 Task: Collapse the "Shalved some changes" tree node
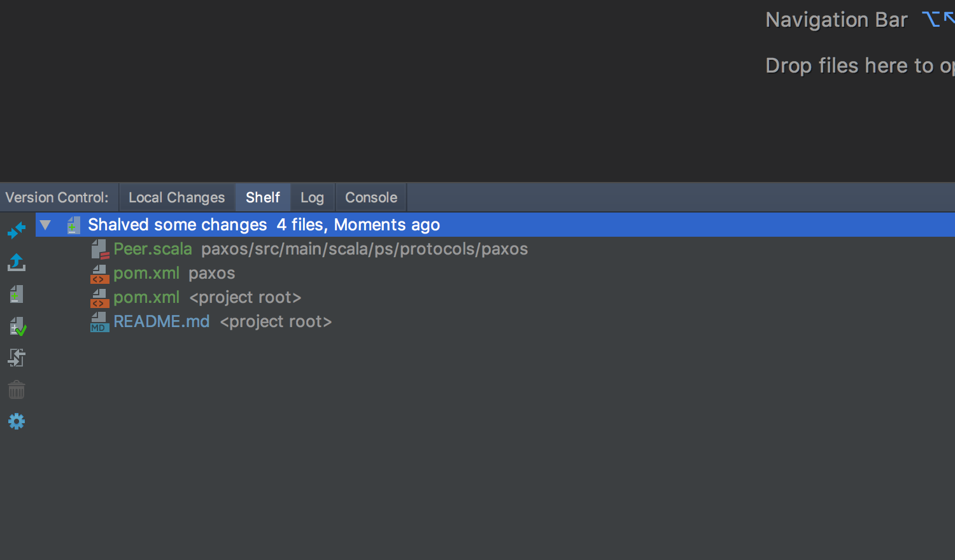click(x=45, y=225)
